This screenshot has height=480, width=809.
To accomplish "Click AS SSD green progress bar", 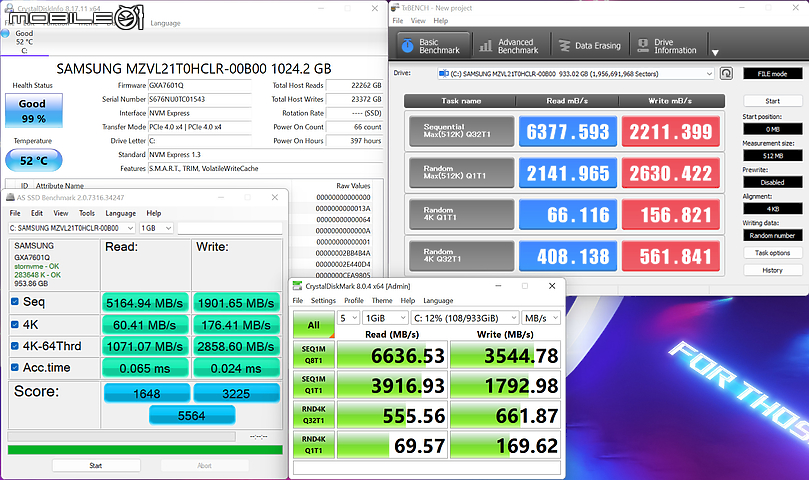I will [145, 450].
